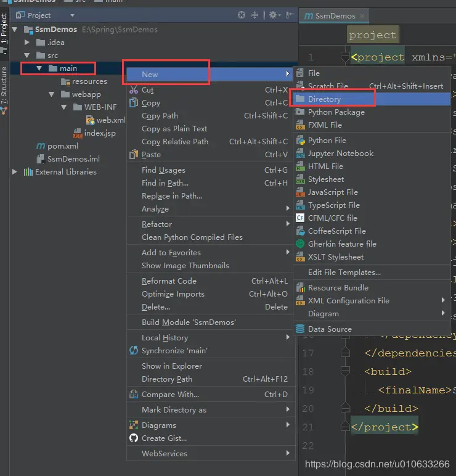
Task: Expand the External Libraries node
Action: coord(15,172)
